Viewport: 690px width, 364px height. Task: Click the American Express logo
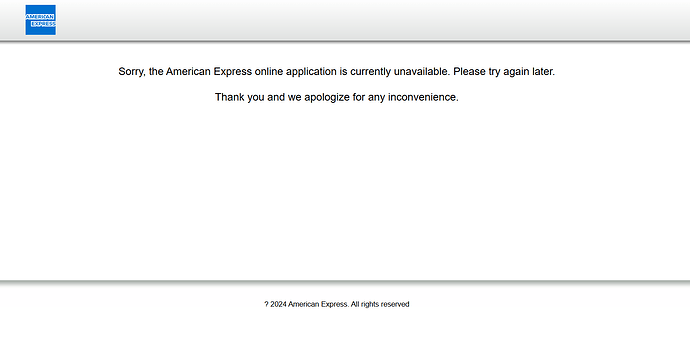(40, 20)
